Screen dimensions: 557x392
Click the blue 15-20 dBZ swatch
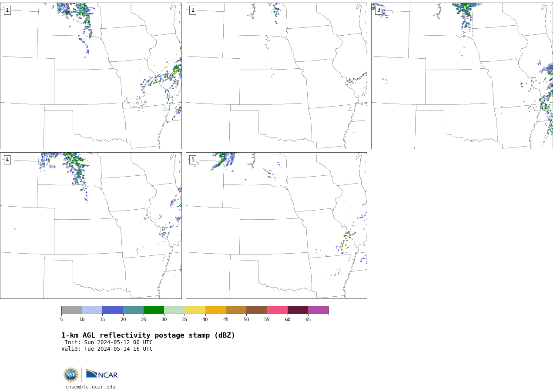[x=113, y=310]
